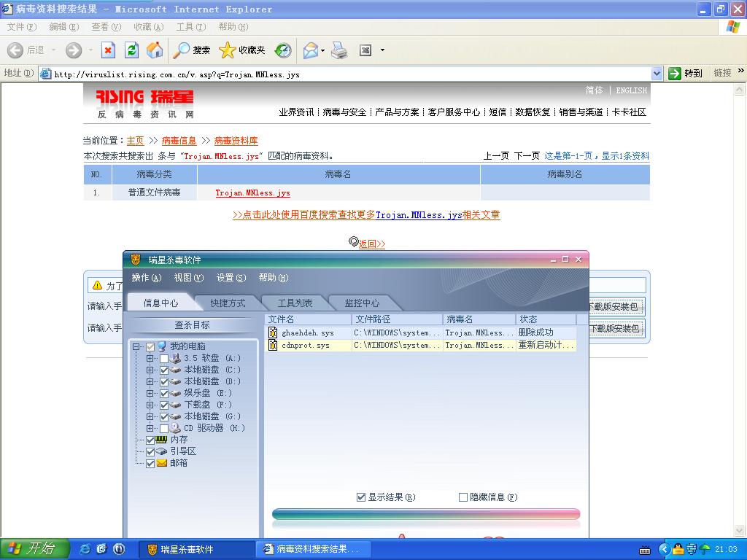Click the virus file icon for cdnprot.sys
Viewport: 747px width, 560px height.
pos(273,345)
